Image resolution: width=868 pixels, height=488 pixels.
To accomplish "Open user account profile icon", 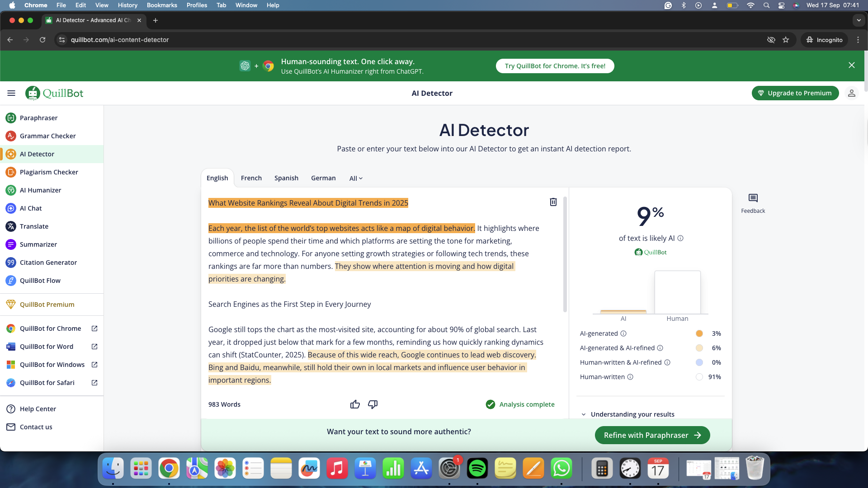I will pyautogui.click(x=851, y=93).
